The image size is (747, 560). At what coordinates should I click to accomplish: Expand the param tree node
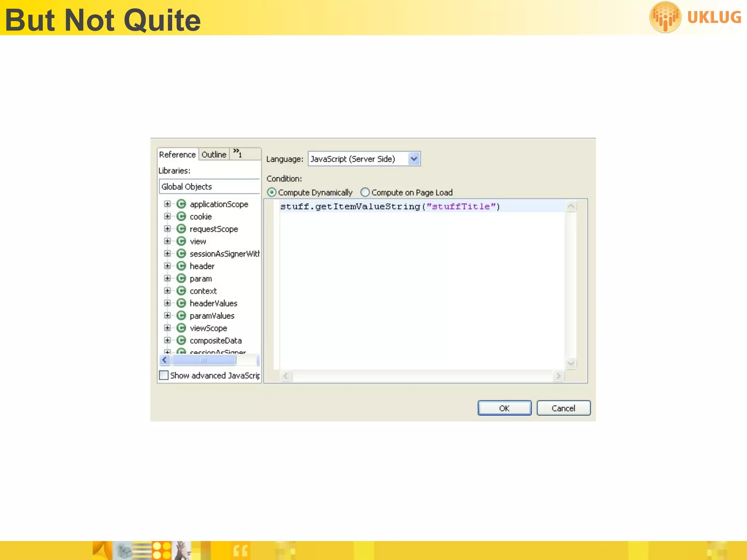pos(167,278)
